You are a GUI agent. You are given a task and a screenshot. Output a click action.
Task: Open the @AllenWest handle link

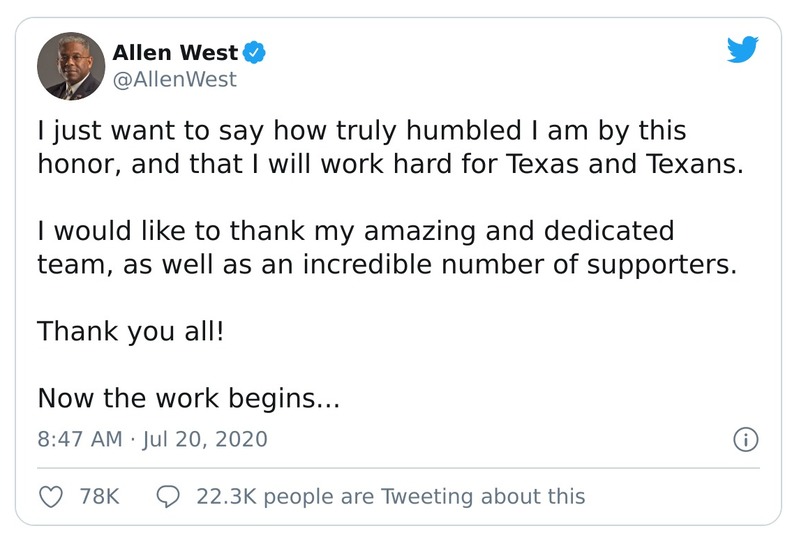pos(176,80)
